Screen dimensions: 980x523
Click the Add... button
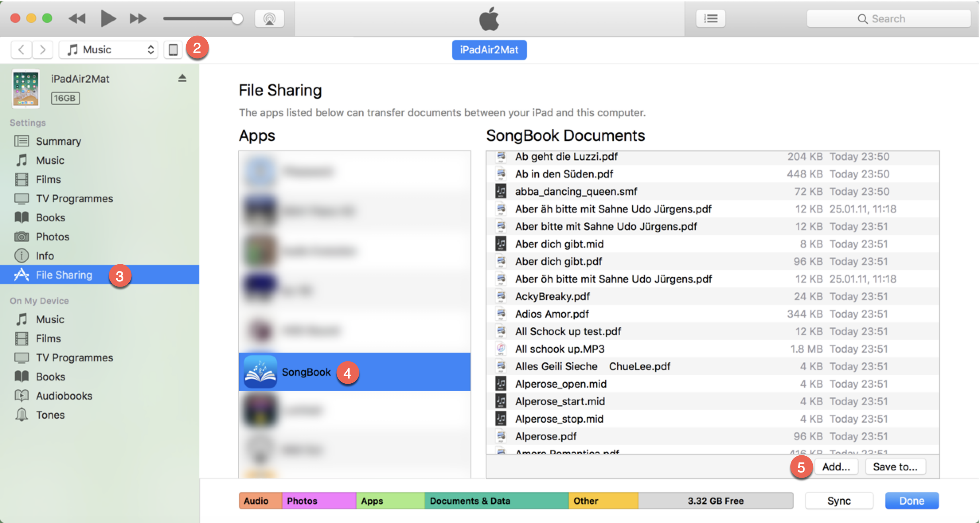pos(836,466)
